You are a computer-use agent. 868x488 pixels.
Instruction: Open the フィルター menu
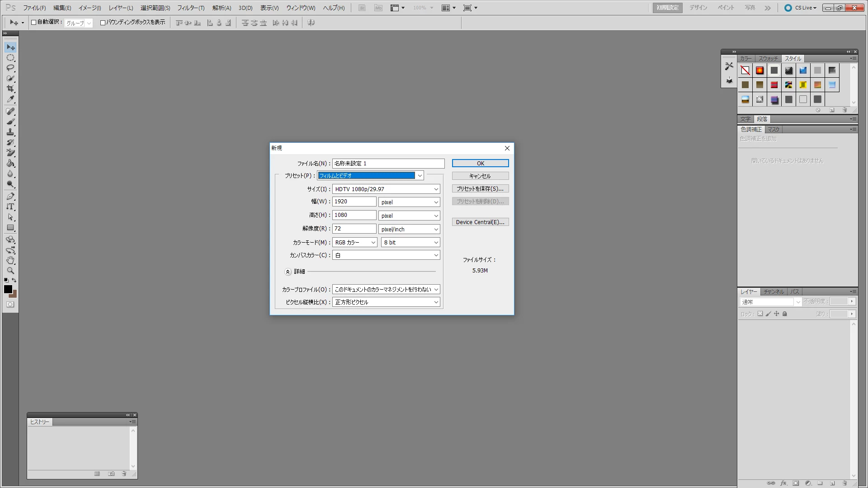click(190, 8)
